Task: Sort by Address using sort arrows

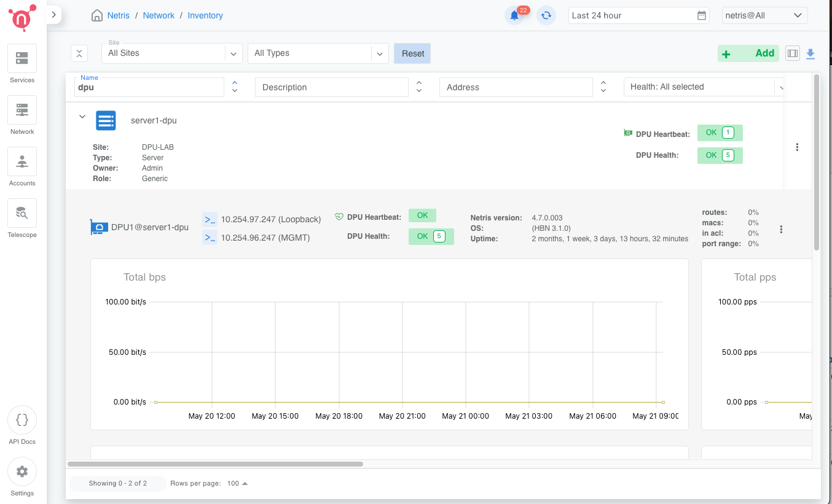Action: coord(603,87)
